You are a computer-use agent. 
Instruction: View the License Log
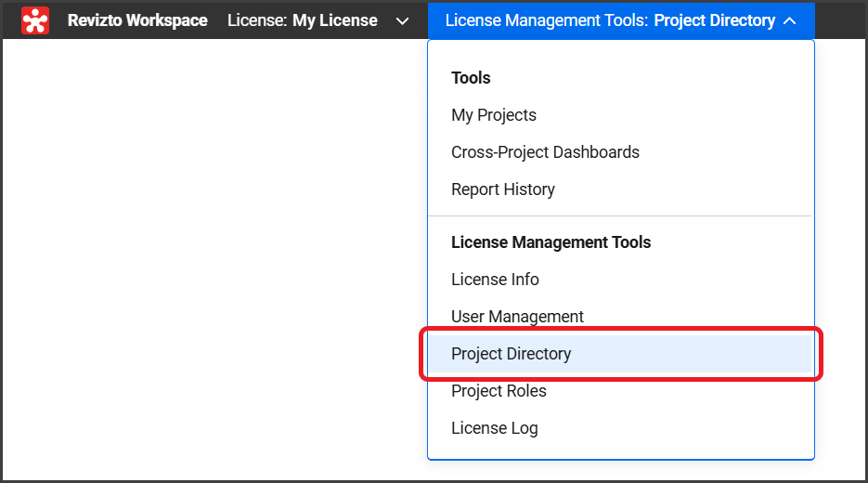point(494,428)
